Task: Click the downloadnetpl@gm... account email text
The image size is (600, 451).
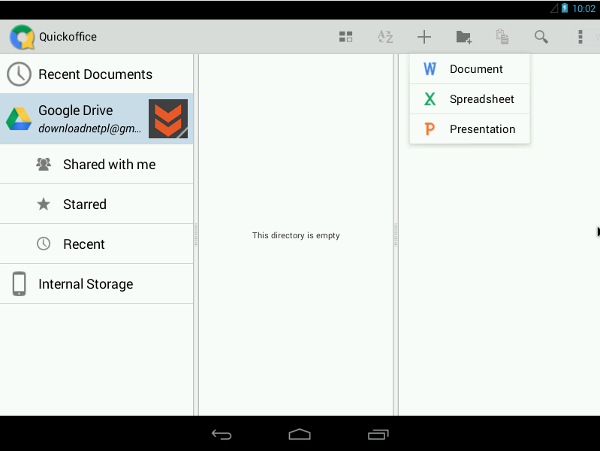Action: (x=90, y=129)
